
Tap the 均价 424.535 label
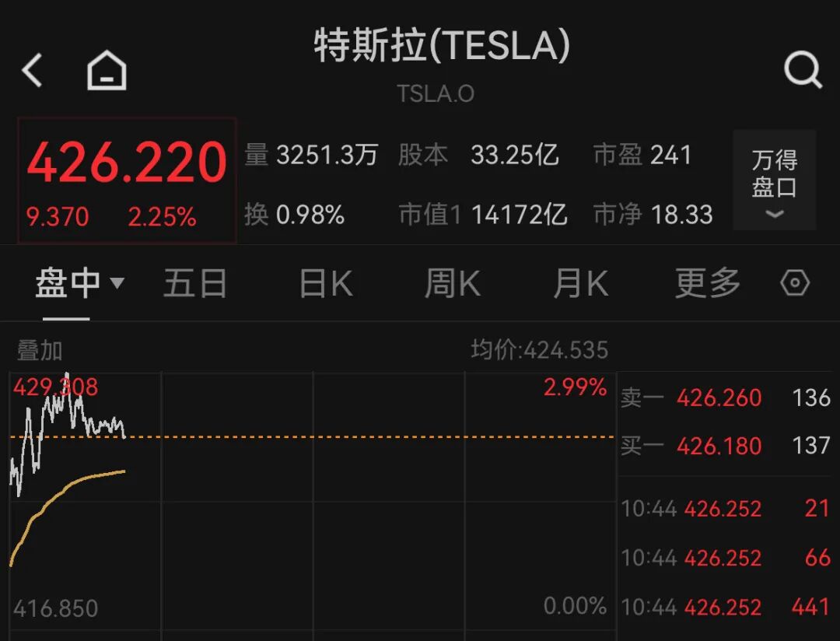coord(539,350)
